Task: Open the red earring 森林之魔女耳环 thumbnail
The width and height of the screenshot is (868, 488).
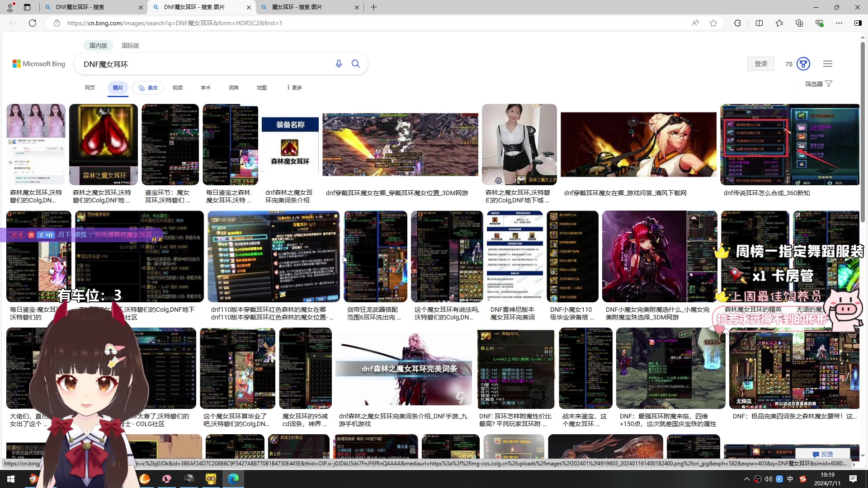Action: pos(104,145)
